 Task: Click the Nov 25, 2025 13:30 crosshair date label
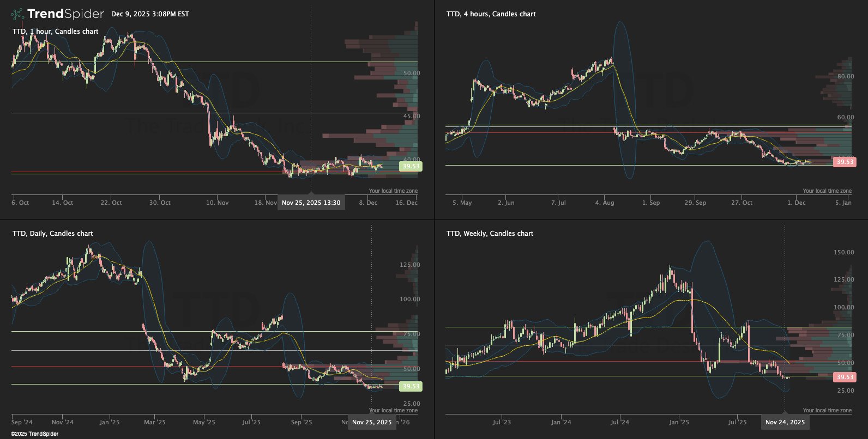(x=311, y=203)
